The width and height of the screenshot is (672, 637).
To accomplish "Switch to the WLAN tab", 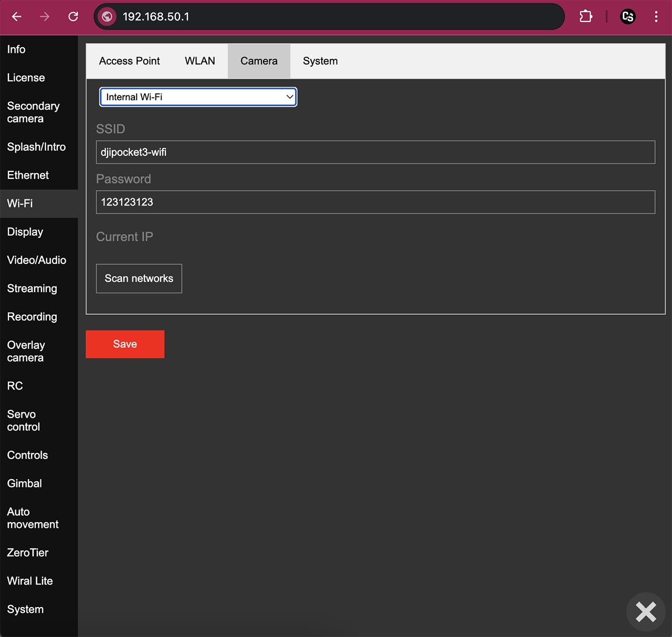I will 199,61.
